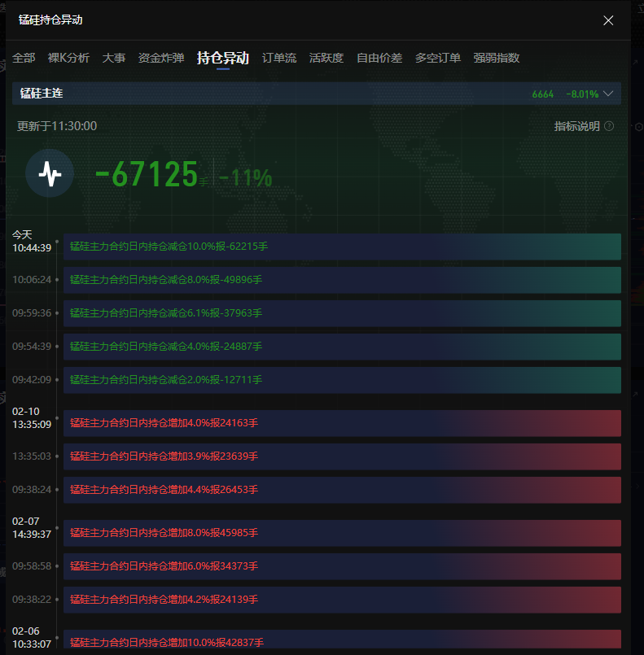Open the 02-10 13:35:09 增加4.0% alert
Screen dimensions: 644x655
[x=342, y=423]
